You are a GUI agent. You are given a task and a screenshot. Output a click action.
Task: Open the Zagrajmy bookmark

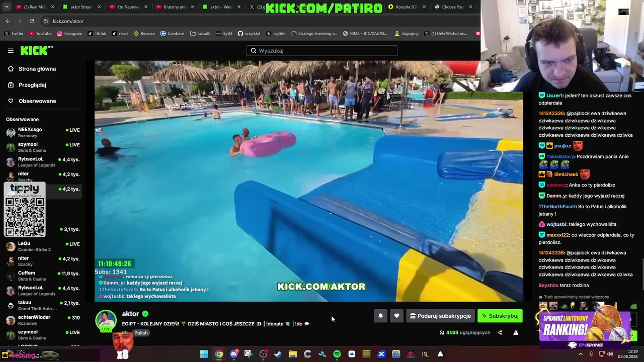407,34
